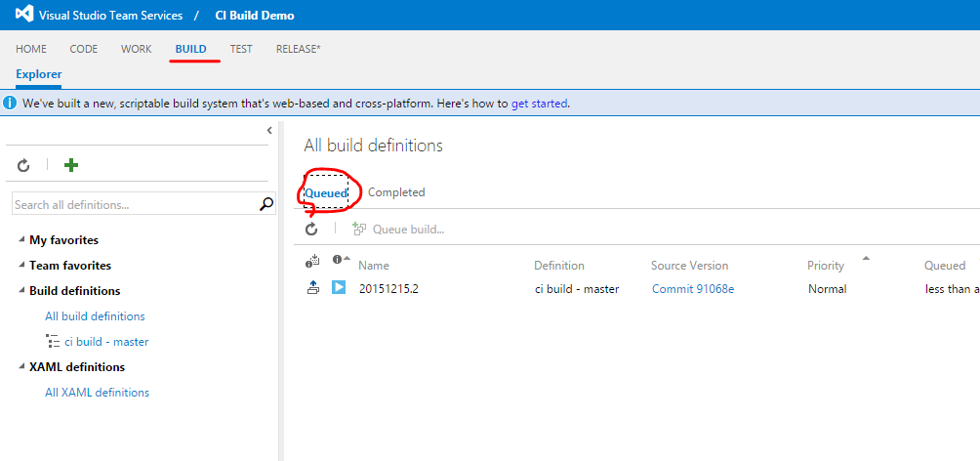Sort by the Definition column header

(x=559, y=266)
